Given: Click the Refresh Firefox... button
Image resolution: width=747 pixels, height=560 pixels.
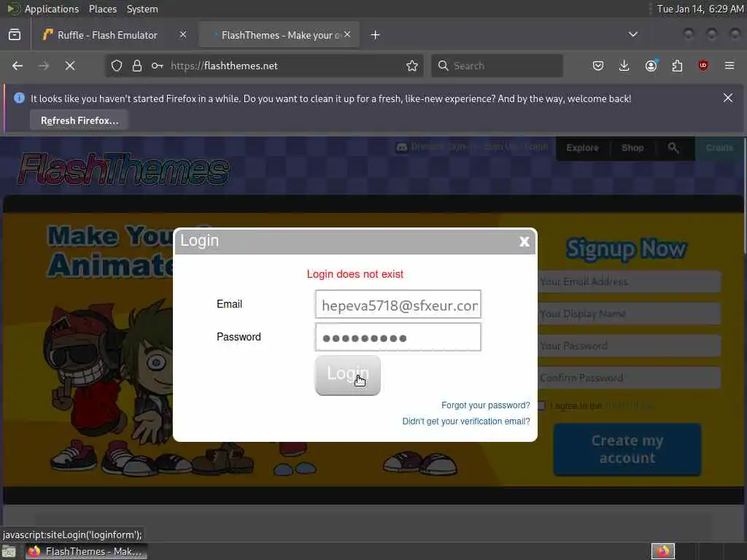Looking at the screenshot, I should (x=79, y=120).
